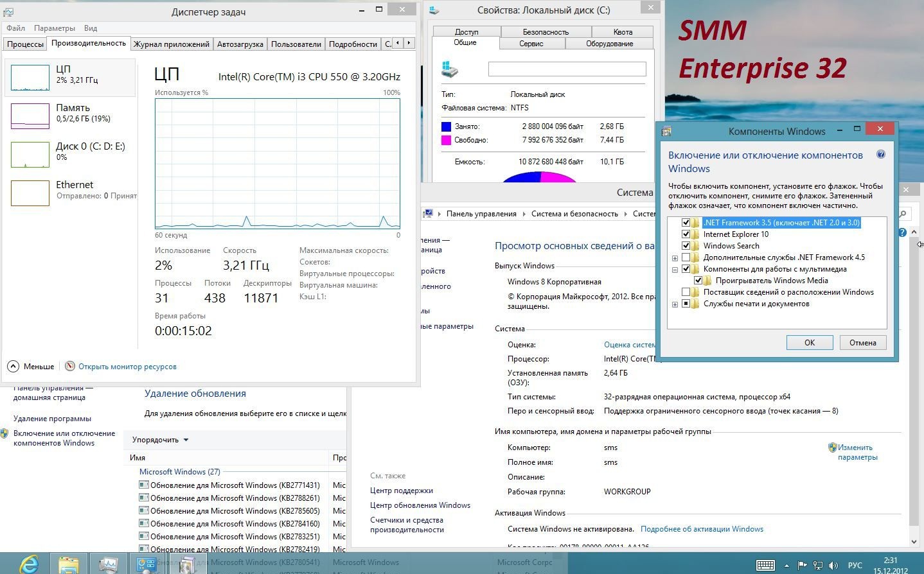Collapse Task Manager with Меньше chevron
The height and width of the screenshot is (574, 924).
[x=13, y=366]
